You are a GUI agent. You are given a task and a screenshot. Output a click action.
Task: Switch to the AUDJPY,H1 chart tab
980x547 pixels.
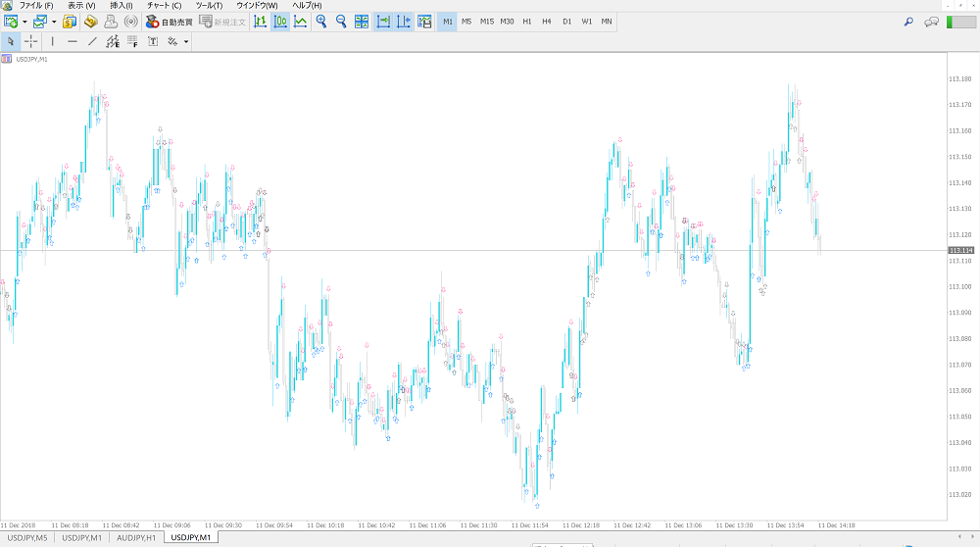pyautogui.click(x=136, y=537)
